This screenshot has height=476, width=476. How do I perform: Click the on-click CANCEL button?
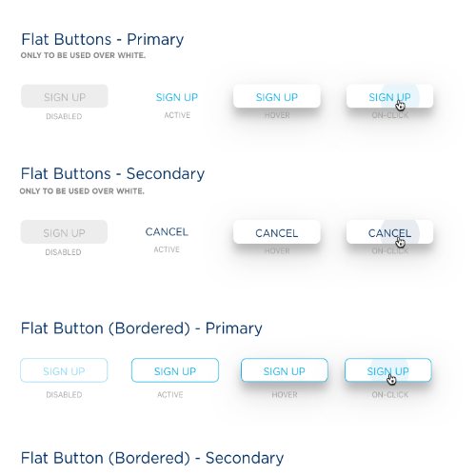(x=389, y=232)
